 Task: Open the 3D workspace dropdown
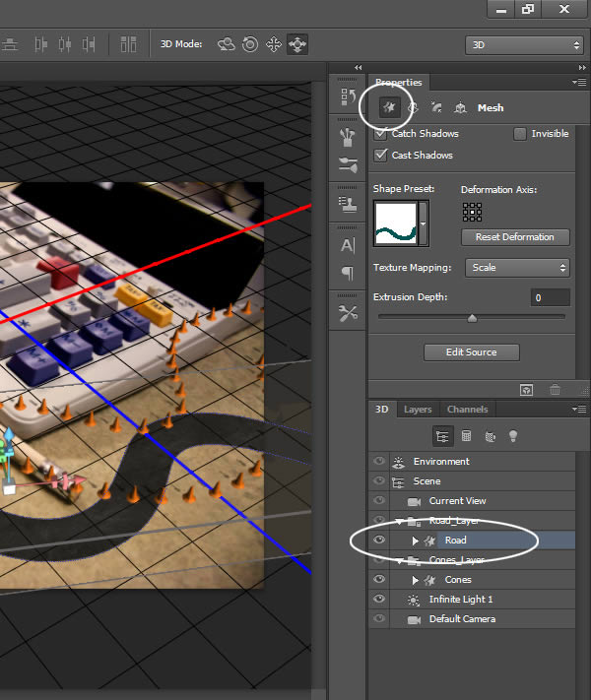coord(524,44)
